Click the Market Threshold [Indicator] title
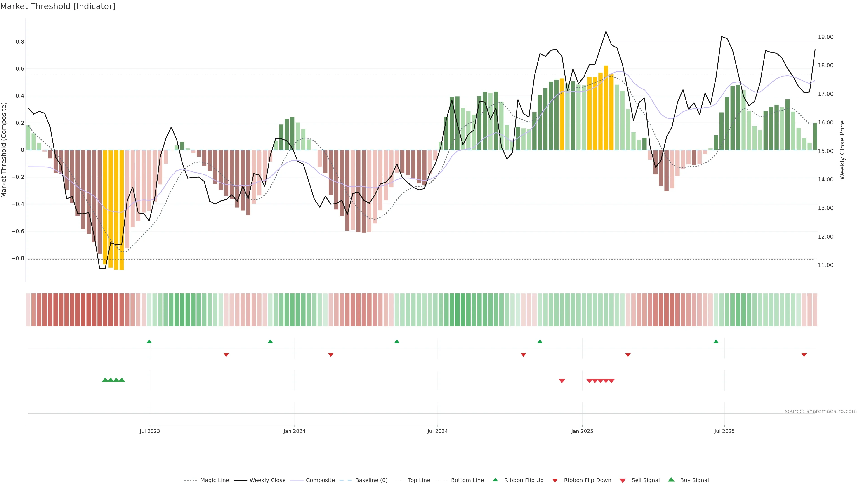Screen dimensions: 868x488 pos(58,6)
